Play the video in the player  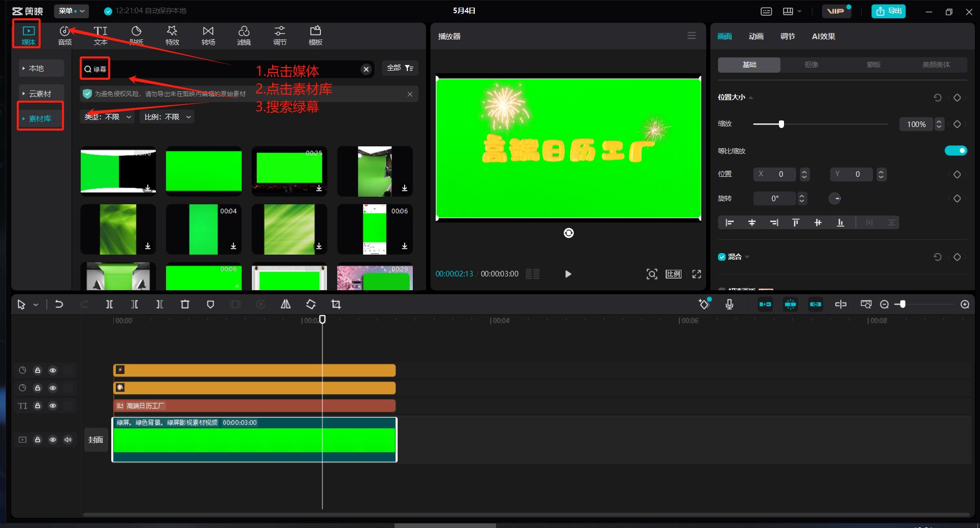(568, 274)
